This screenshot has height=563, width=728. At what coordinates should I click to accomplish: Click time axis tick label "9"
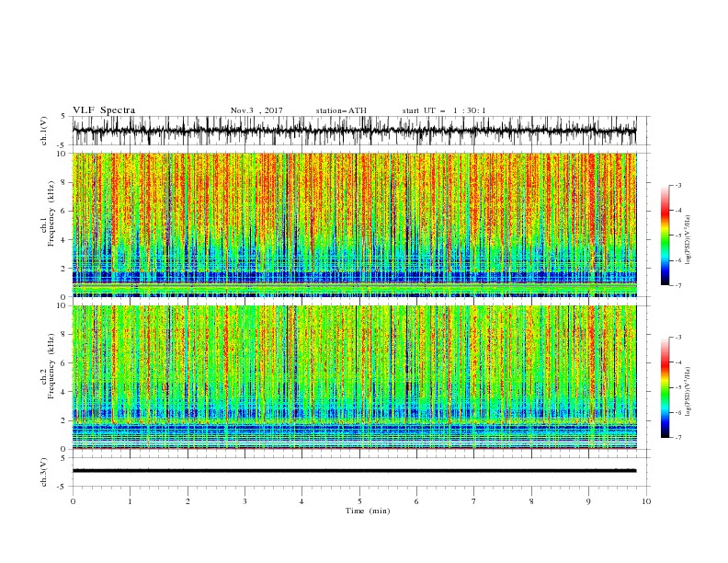588,501
